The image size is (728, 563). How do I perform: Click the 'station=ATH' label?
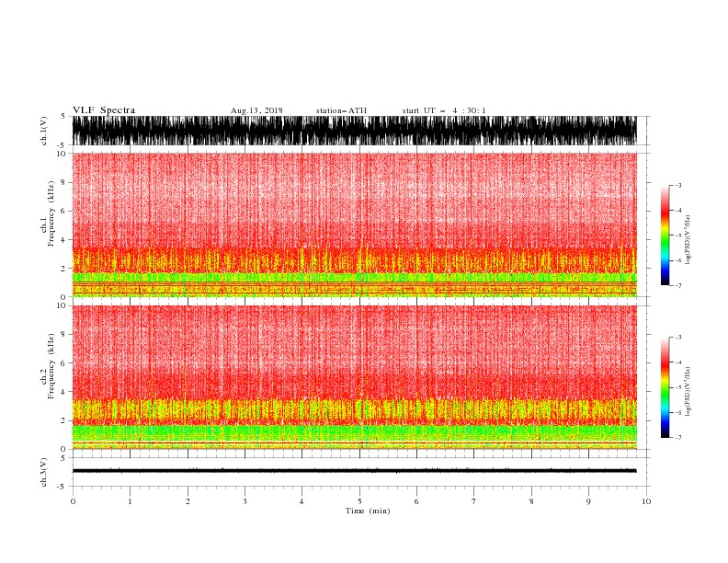point(341,110)
